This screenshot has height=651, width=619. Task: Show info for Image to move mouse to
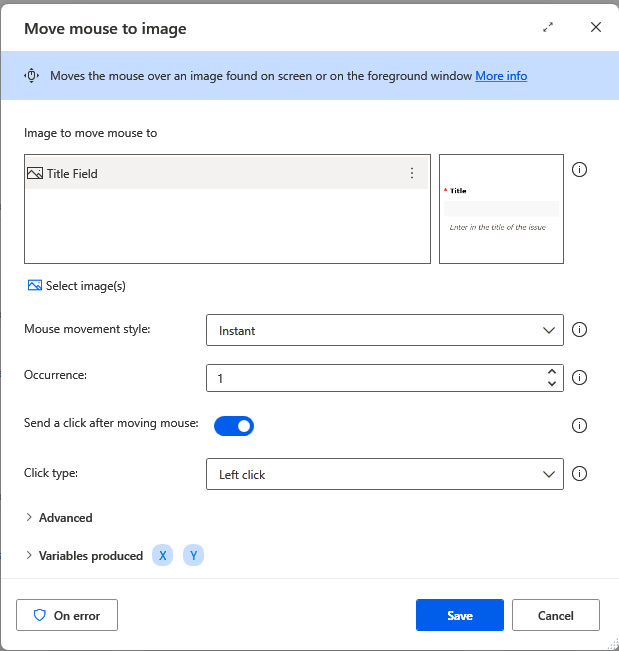(x=579, y=169)
